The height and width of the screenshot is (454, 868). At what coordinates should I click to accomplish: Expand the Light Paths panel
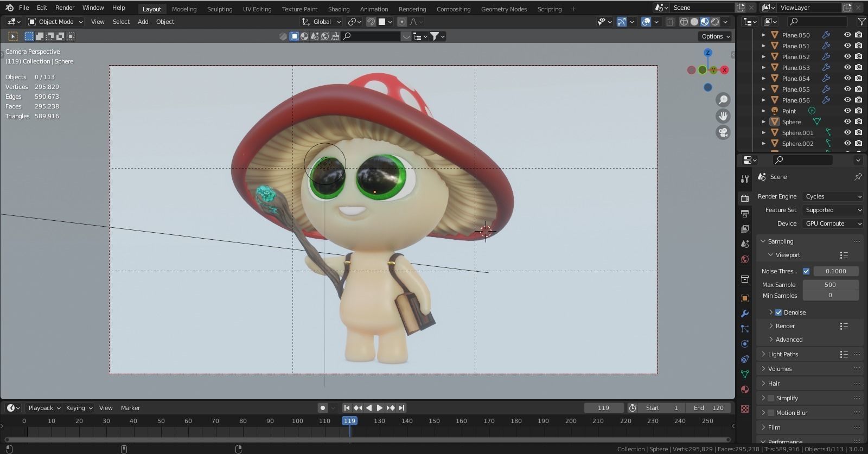coord(783,354)
